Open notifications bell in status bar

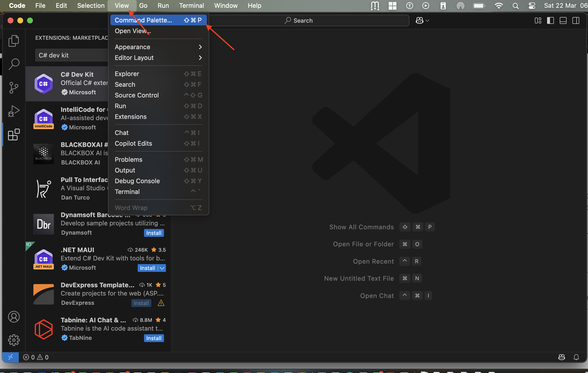point(576,357)
